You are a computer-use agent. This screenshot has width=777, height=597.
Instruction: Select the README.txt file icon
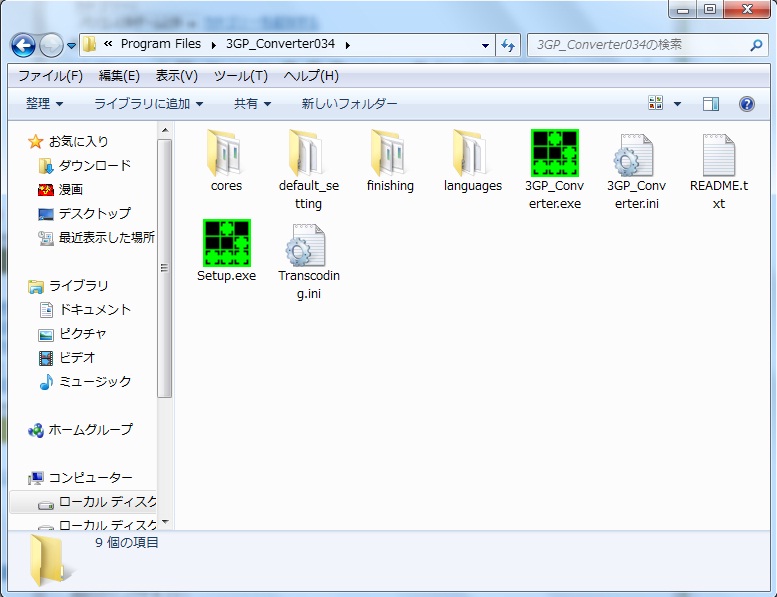719,155
